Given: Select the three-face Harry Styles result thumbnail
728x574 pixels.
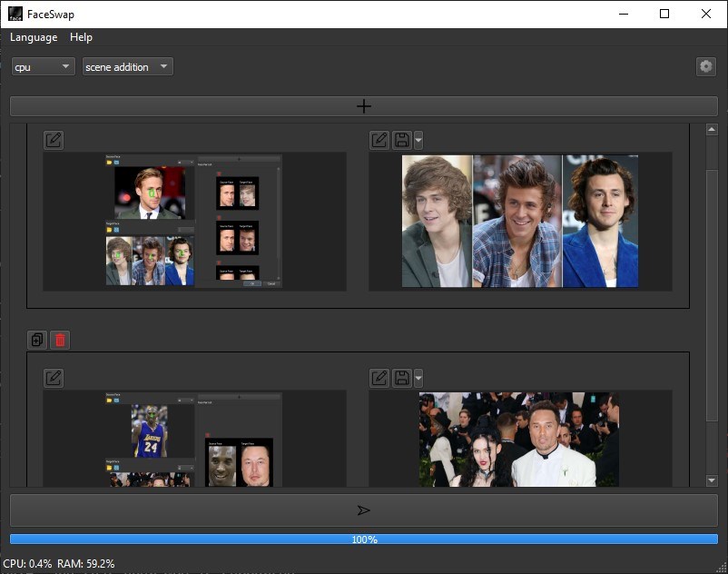Looking at the screenshot, I should (x=519, y=221).
